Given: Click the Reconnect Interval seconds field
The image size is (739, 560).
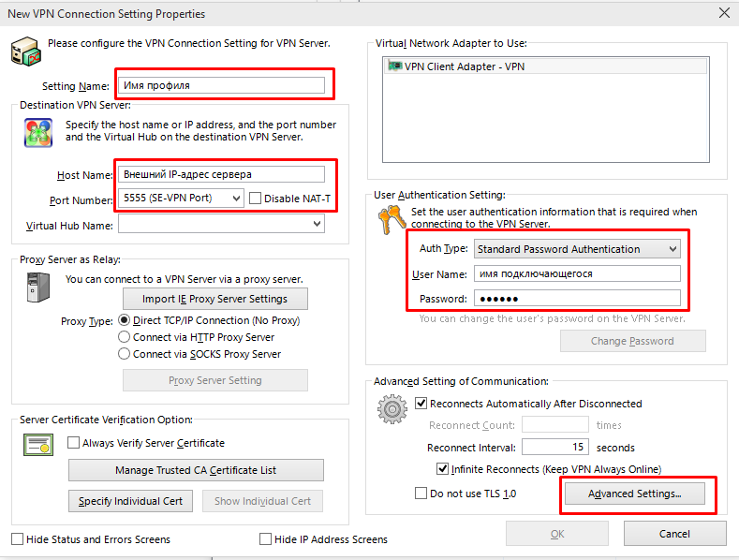Looking at the screenshot, I should pos(556,448).
